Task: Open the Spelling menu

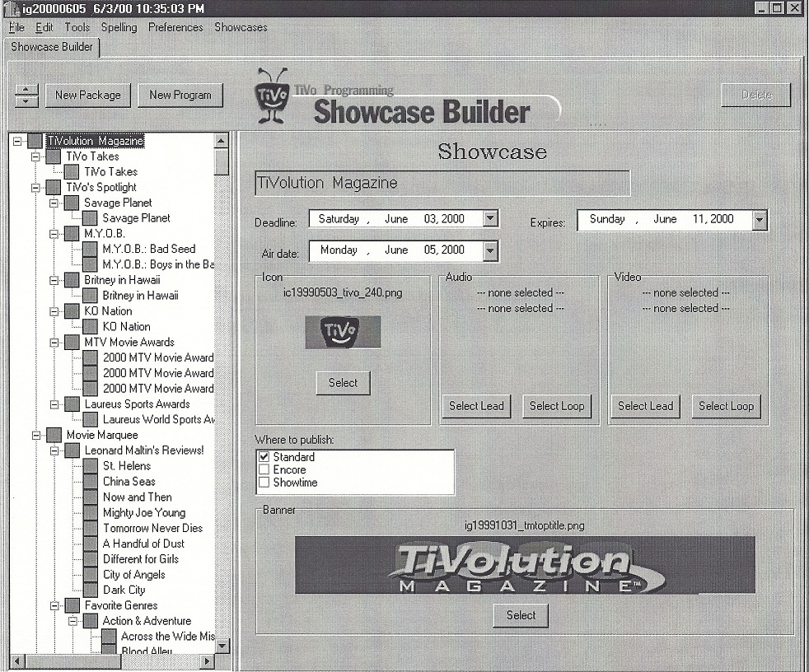Action: pos(119,27)
